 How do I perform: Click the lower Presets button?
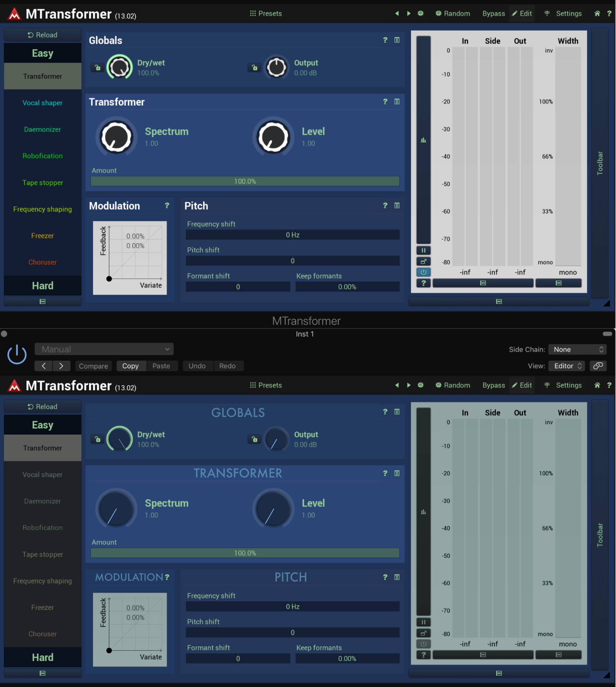[x=266, y=385]
